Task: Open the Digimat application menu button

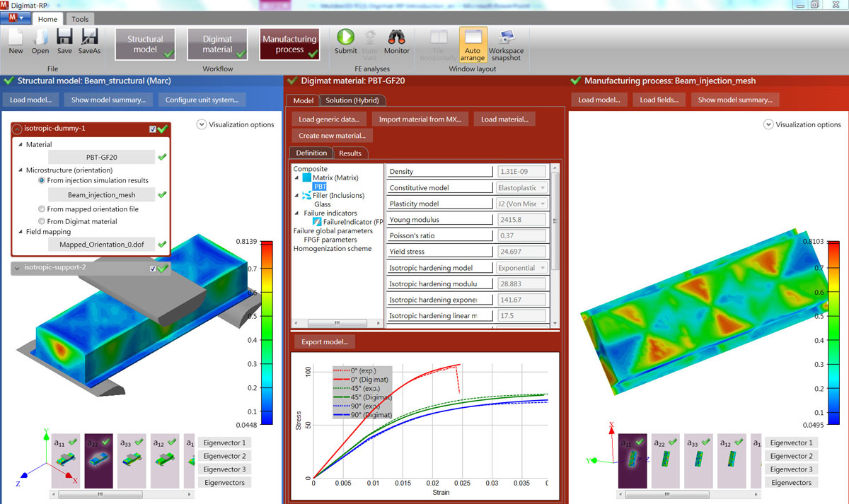Action: pyautogui.click(x=16, y=18)
